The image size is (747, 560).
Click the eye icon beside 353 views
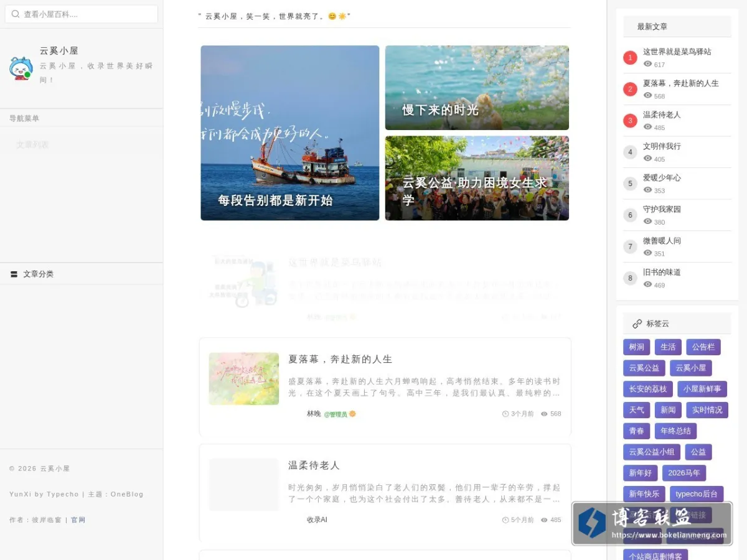coord(647,190)
